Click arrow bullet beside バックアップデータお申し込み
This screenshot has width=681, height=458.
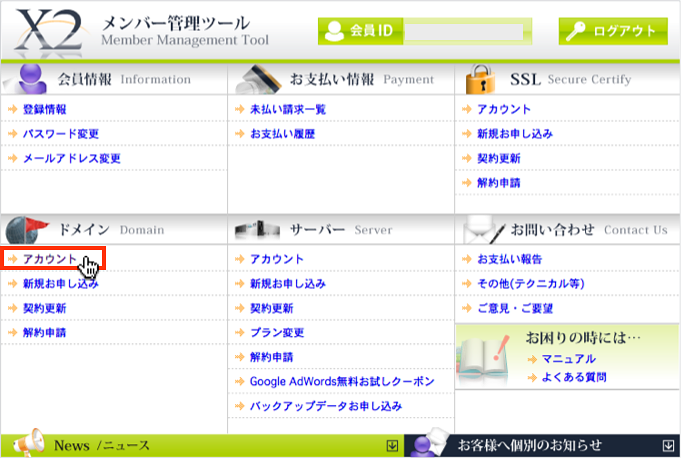pos(239,406)
